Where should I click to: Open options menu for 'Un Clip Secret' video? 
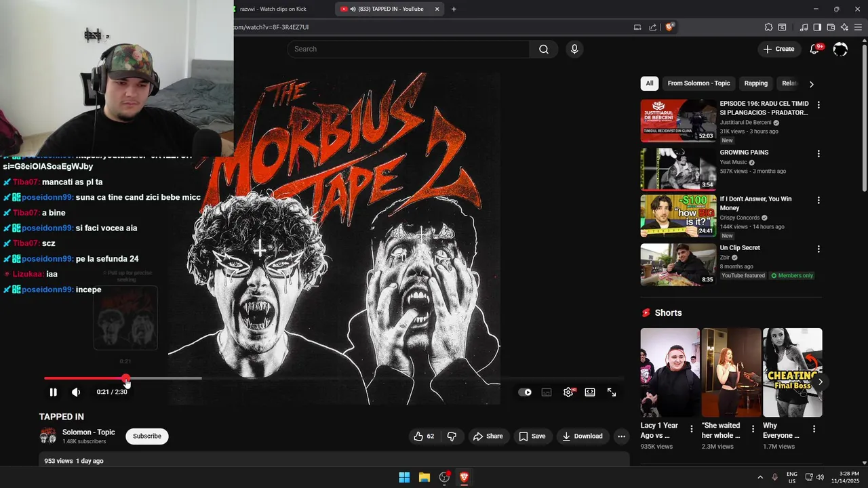coord(818,249)
